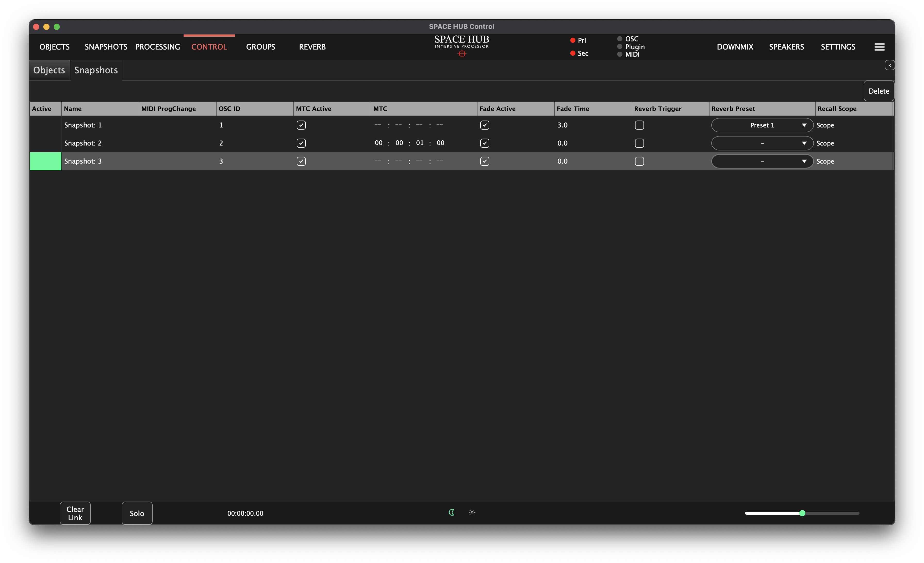The width and height of the screenshot is (924, 563).
Task: Switch to the Objects sub-tab
Action: [49, 70]
